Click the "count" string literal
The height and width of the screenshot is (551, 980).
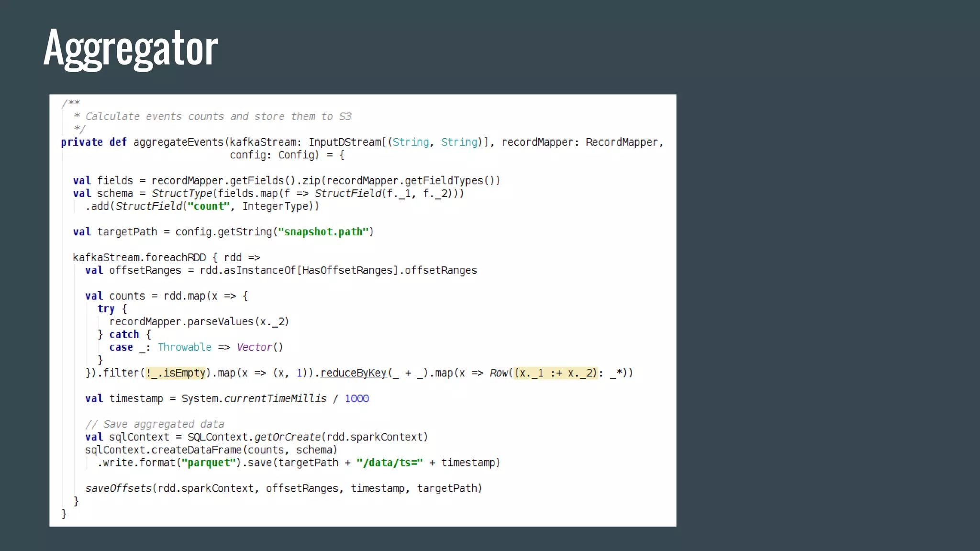tap(208, 207)
